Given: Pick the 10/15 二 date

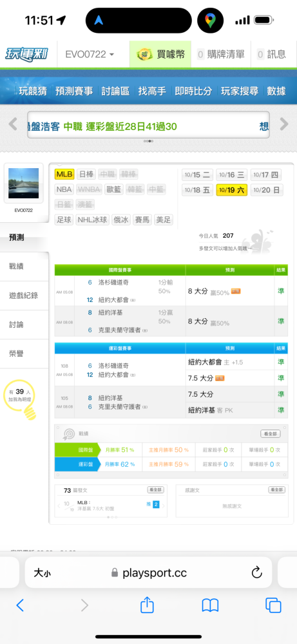Looking at the screenshot, I should tap(197, 175).
